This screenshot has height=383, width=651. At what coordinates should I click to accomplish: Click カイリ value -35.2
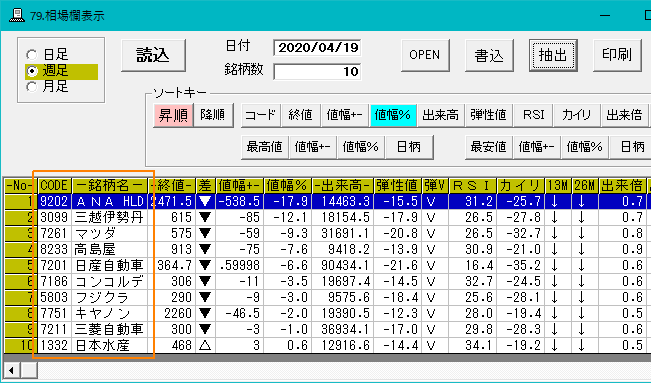(x=521, y=265)
